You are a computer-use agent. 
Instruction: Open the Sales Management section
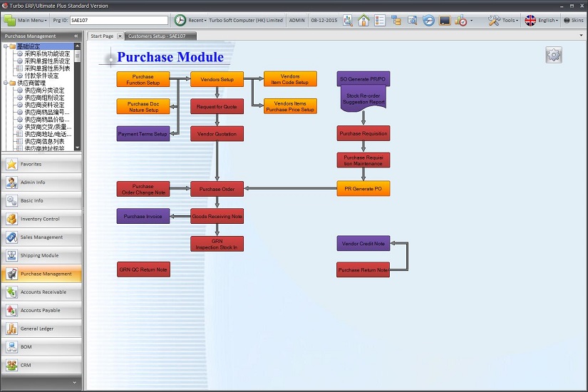(41, 237)
